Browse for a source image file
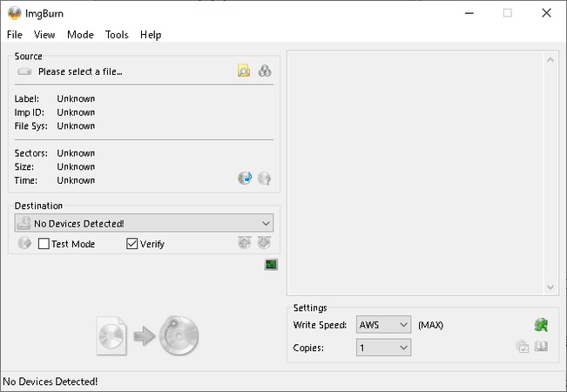567x392 pixels. [x=244, y=71]
